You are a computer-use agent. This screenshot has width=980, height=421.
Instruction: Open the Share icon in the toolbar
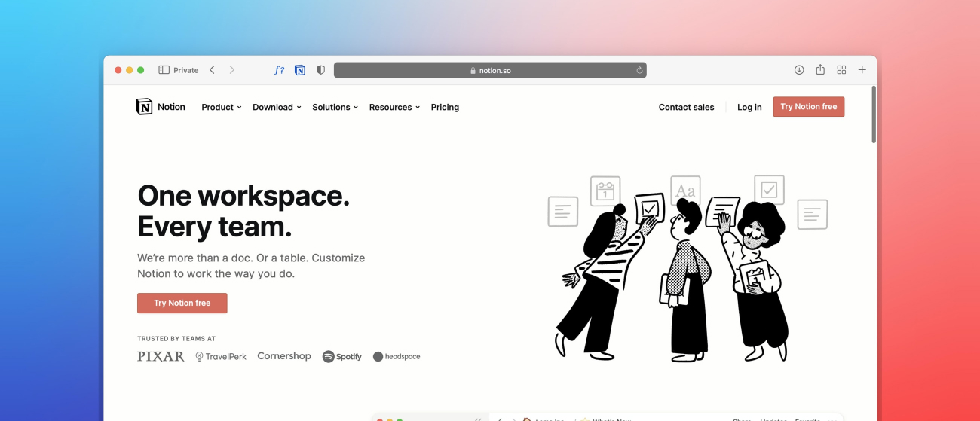[820, 69]
